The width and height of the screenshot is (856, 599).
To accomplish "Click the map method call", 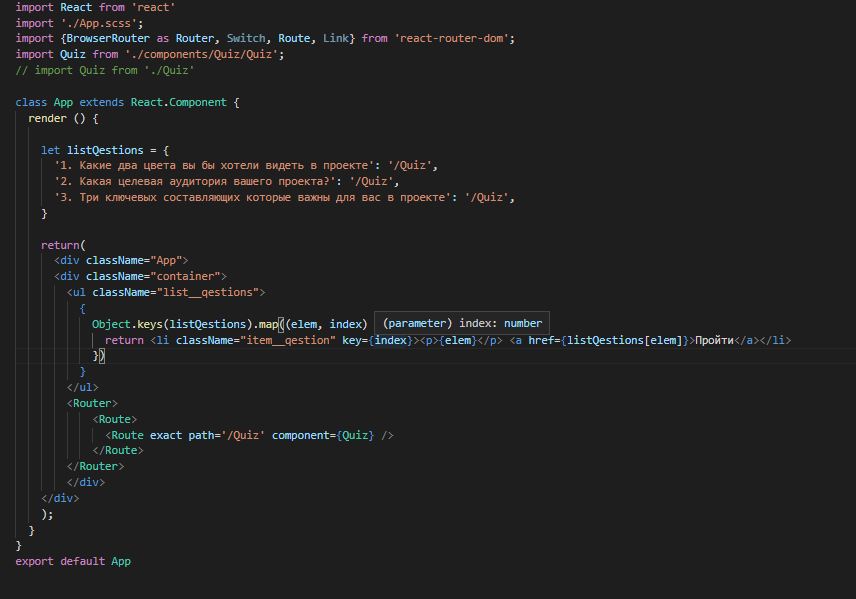I will [268, 324].
